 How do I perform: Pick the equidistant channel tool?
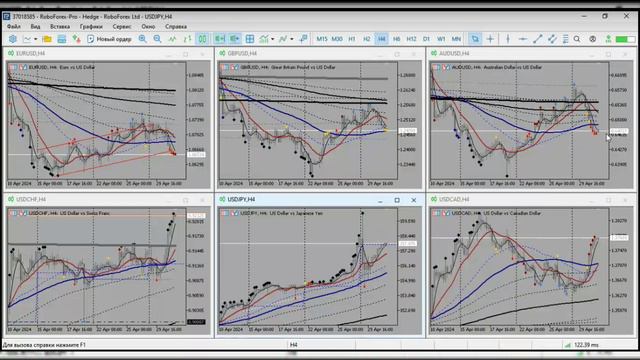point(552,39)
